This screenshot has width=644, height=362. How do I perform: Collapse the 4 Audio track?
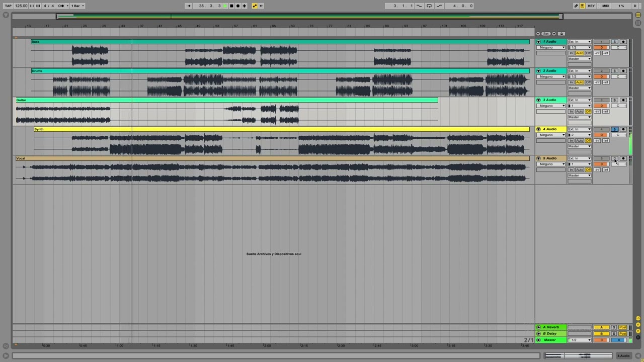pyautogui.click(x=538, y=129)
